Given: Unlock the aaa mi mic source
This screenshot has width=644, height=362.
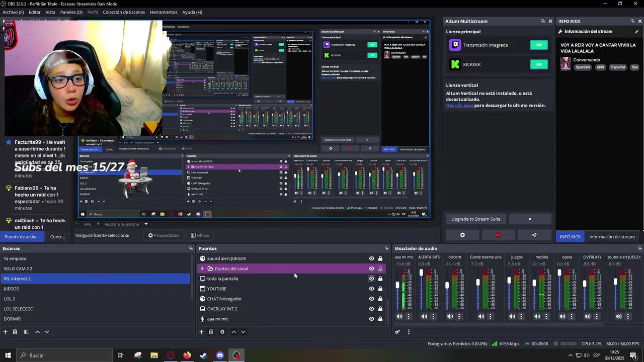Looking at the screenshot, I should [380, 319].
